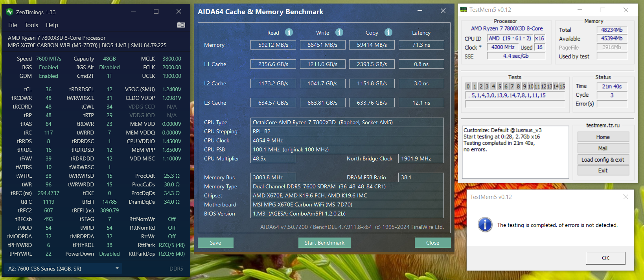Image resolution: width=644 pixels, height=280 pixels.
Task: Click the L1 Cache Read value 2356.6 GB/s
Action: click(273, 64)
